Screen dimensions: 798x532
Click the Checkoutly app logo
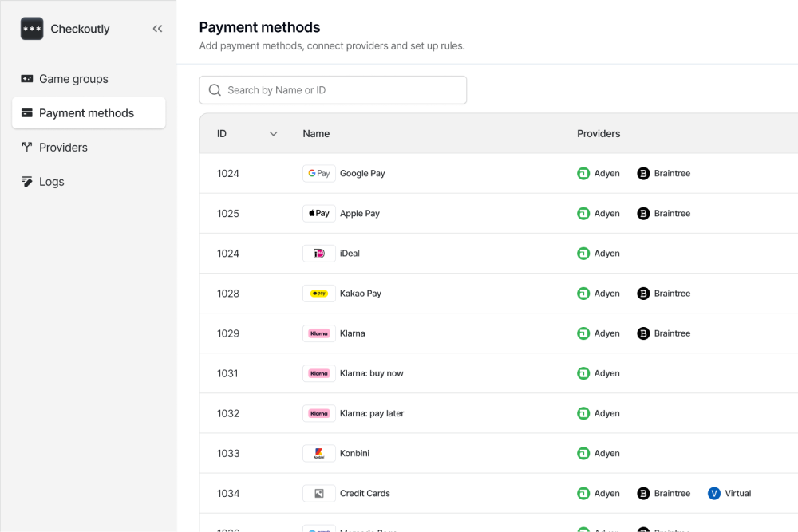(32, 28)
